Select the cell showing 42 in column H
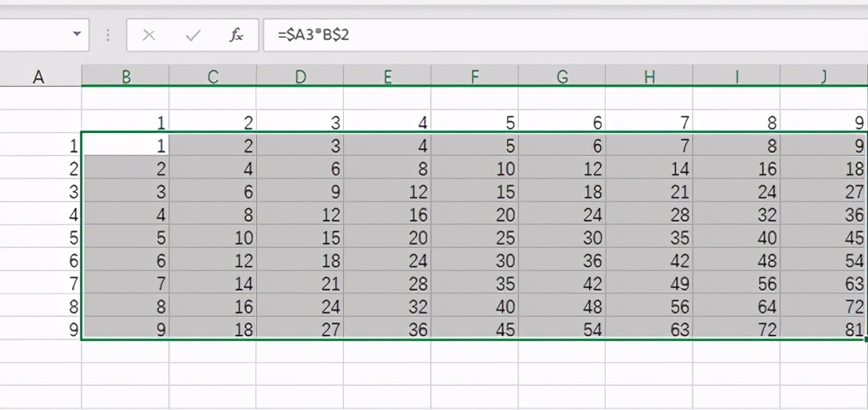868x410 pixels. 648,259
